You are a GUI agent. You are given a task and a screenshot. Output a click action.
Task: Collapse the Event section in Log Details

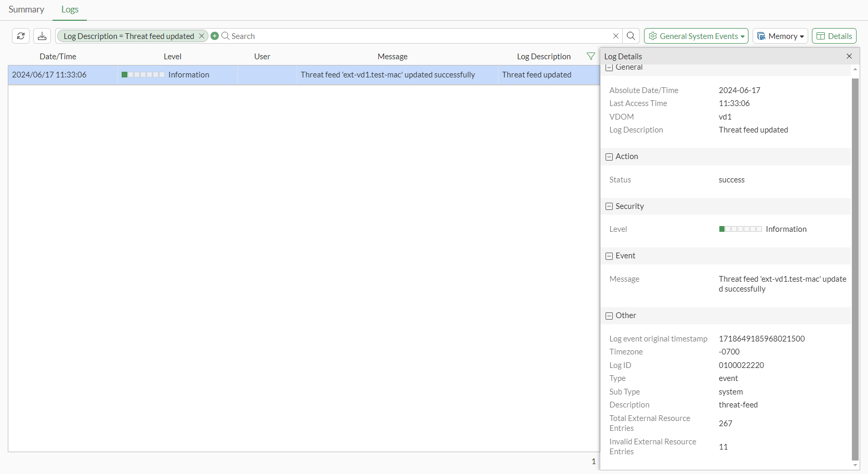click(609, 256)
